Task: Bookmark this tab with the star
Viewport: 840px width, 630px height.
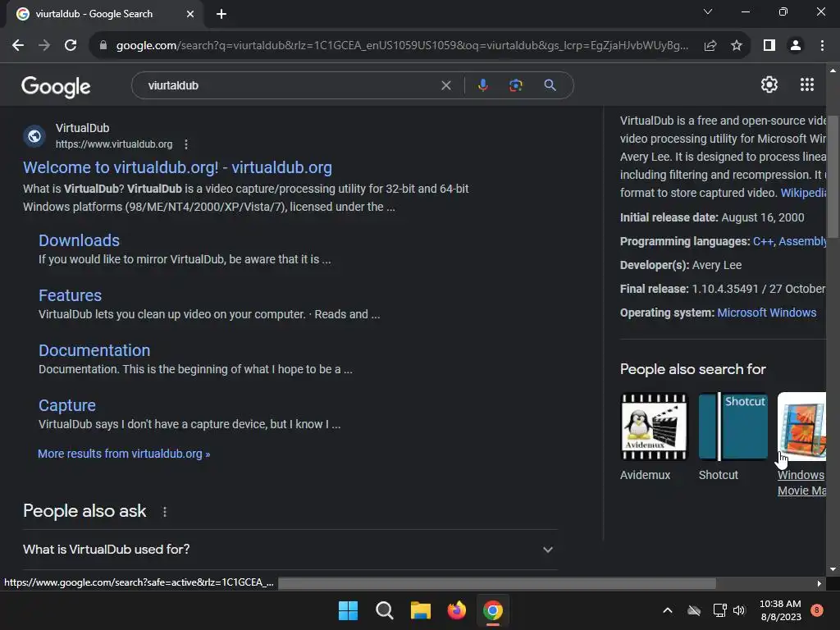Action: [x=737, y=46]
